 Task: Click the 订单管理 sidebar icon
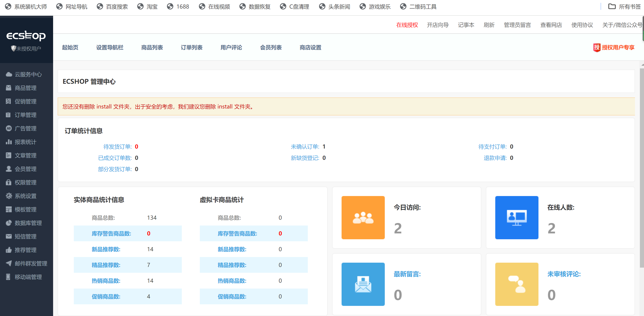click(x=9, y=115)
